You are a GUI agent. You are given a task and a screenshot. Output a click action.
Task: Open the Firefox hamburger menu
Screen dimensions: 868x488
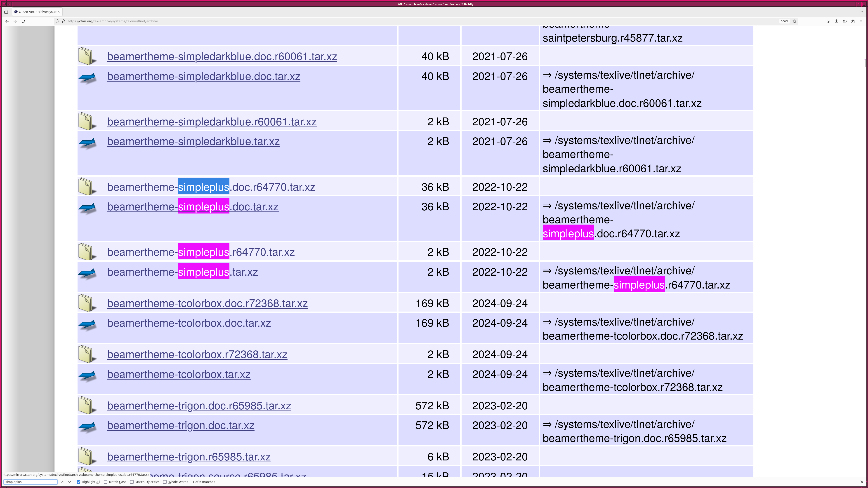coord(861,21)
